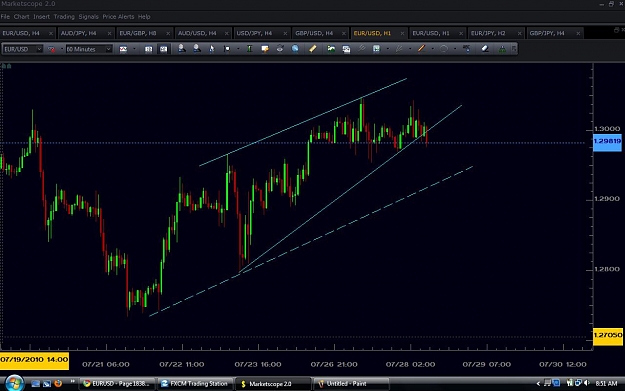Open the Windows Start button

tap(14, 383)
